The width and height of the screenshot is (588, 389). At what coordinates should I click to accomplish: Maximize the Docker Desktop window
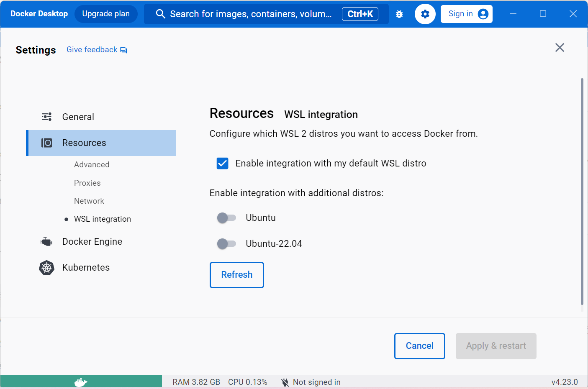(543, 14)
